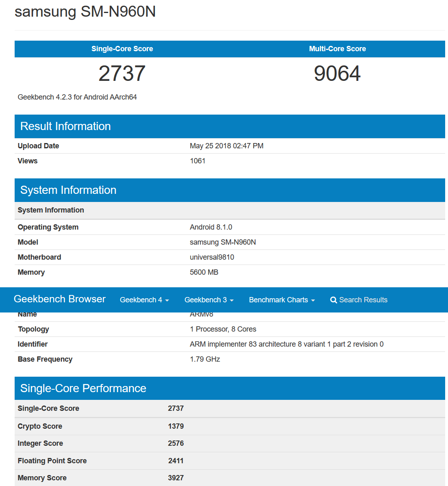
Task: Click the 9064 multi-core score value
Action: coord(337,74)
